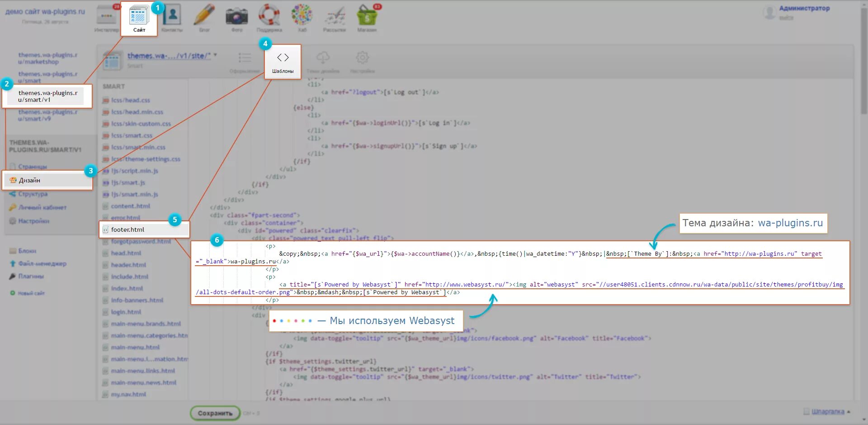Open !css/head.min.css file

[x=137, y=112]
